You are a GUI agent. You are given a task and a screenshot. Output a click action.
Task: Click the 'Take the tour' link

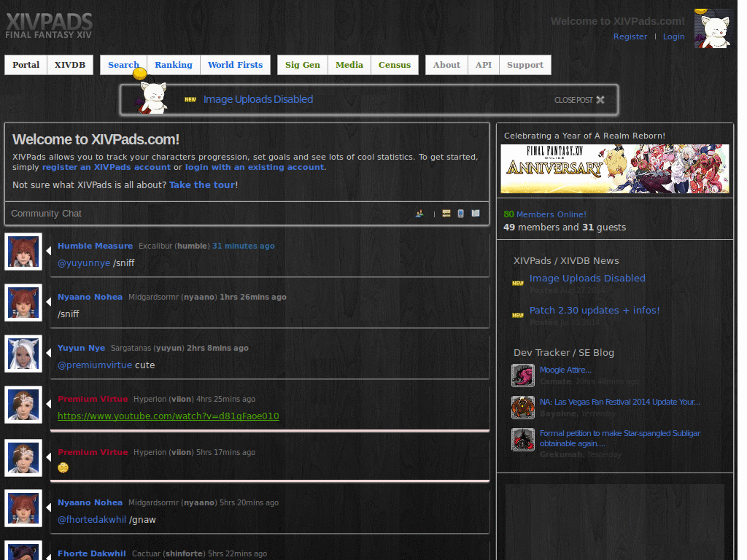coord(202,184)
